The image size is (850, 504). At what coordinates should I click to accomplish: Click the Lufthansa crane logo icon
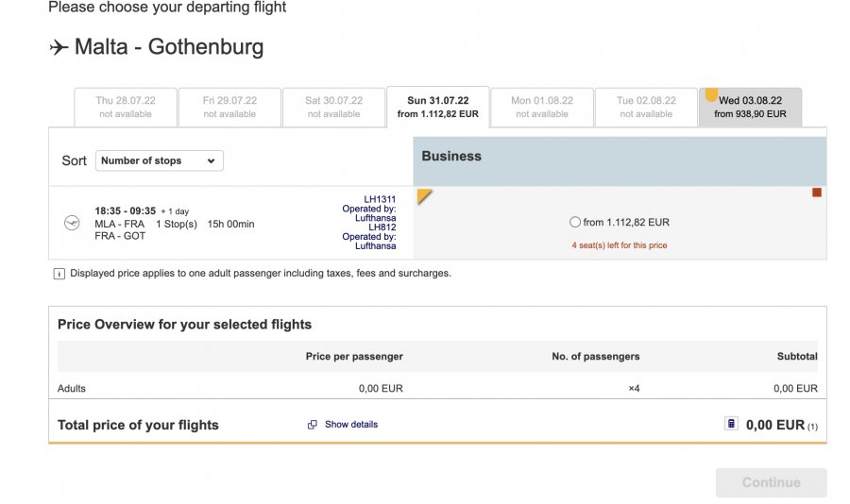click(72, 223)
